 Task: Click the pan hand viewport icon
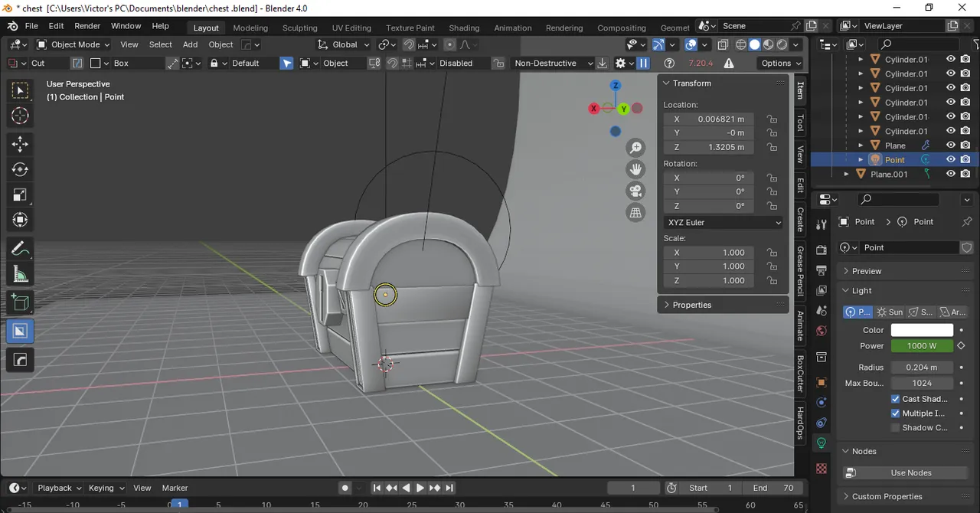635,169
